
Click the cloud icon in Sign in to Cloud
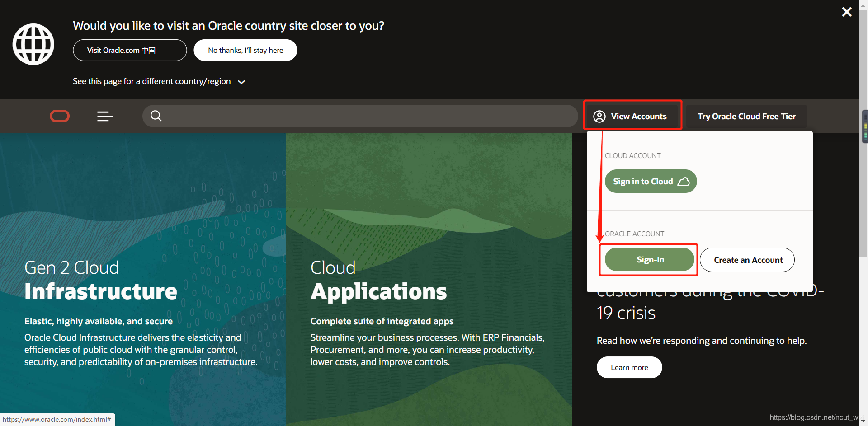[684, 182]
